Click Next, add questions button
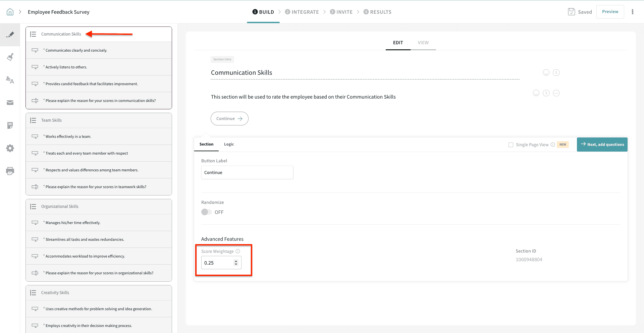This screenshot has height=333, width=644. (602, 145)
